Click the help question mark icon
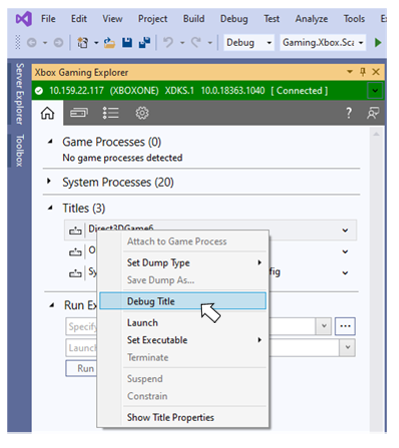 [x=349, y=113]
